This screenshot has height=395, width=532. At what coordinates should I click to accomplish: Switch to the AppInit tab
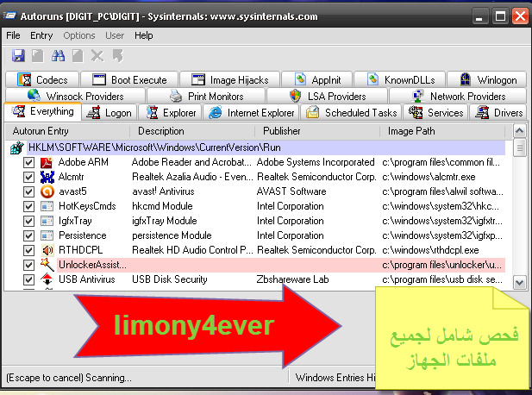[x=317, y=80]
